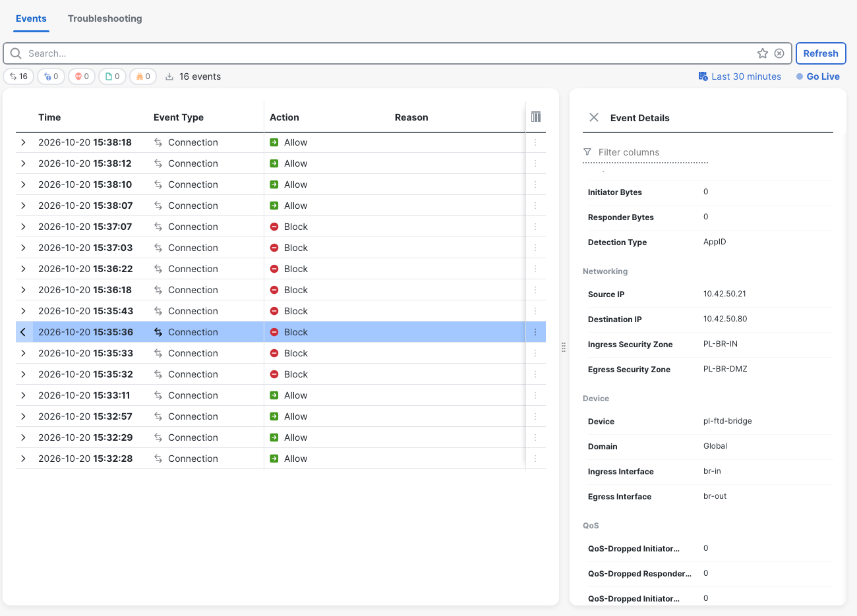Click the Refresh button
This screenshot has height=616, width=857.
click(821, 53)
